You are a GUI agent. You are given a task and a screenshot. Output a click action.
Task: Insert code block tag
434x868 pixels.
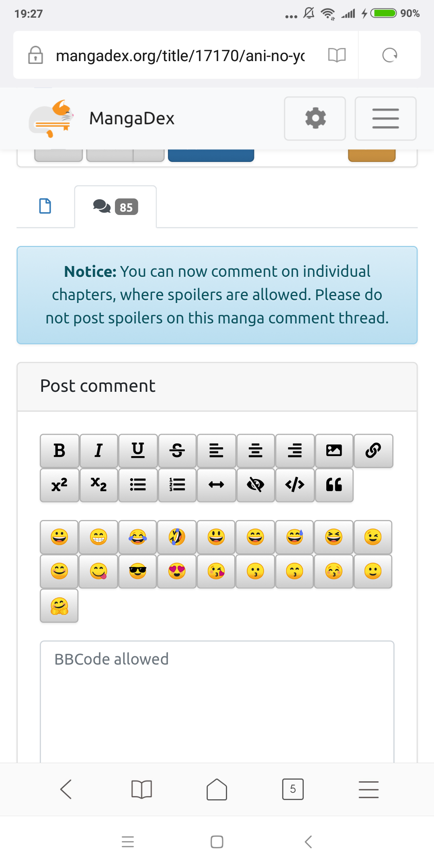point(295,485)
